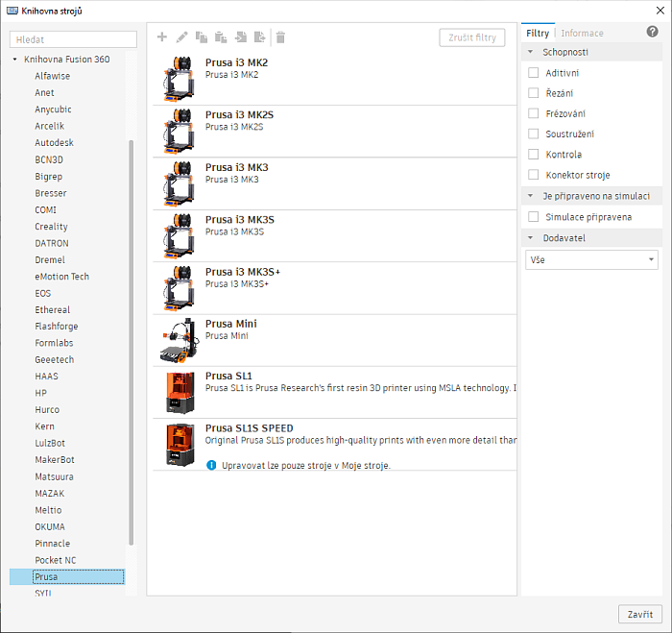The width and height of the screenshot is (672, 633).
Task: Select HAAS in the vendor tree
Action: (47, 377)
